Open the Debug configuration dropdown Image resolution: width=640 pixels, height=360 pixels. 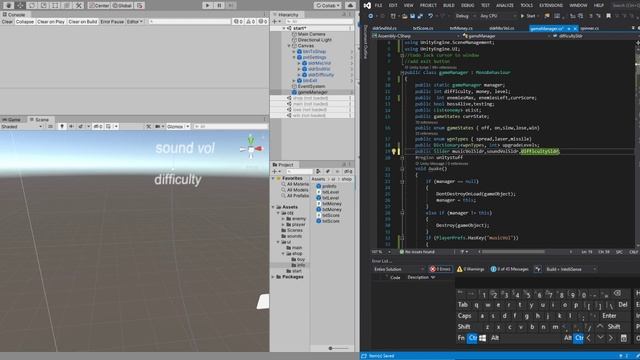pyautogui.click(x=464, y=16)
